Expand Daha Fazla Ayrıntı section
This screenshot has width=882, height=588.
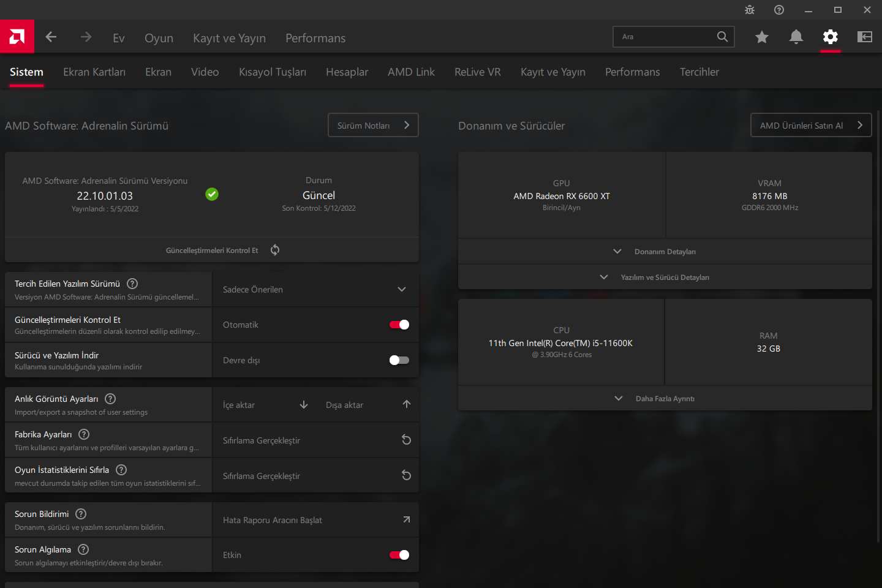coord(665,399)
